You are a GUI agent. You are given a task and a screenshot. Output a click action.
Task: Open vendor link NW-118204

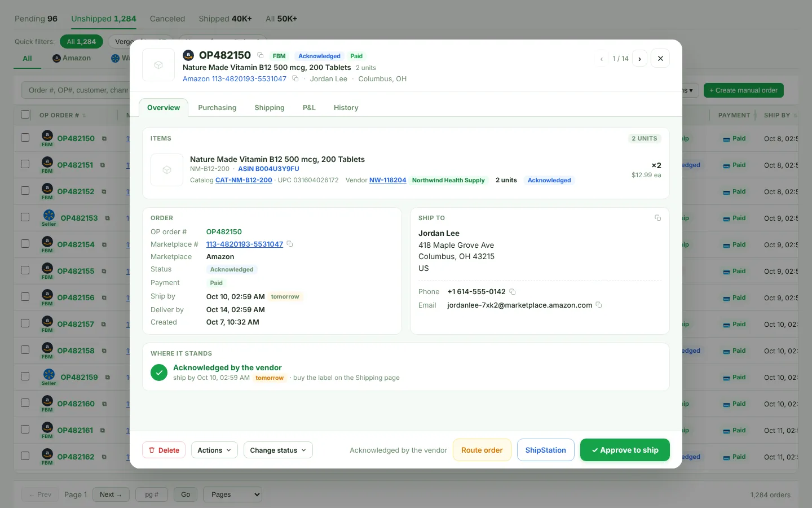(387, 180)
